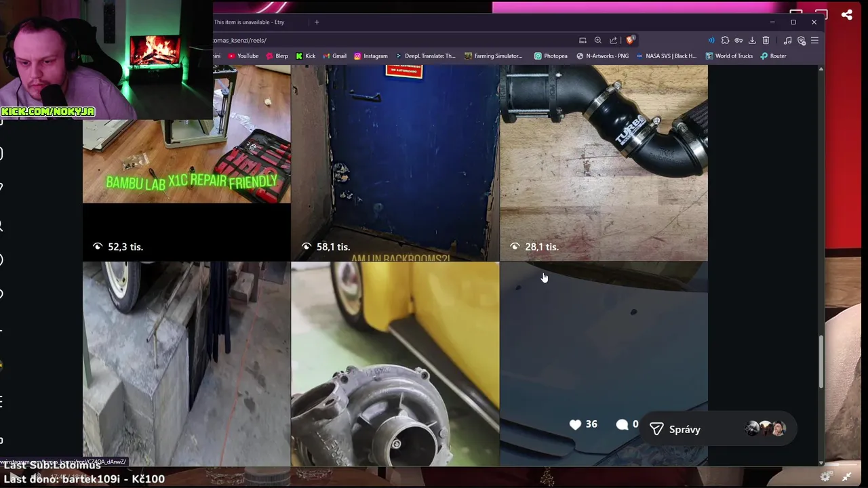Open the Photopea bookmark

point(551,56)
